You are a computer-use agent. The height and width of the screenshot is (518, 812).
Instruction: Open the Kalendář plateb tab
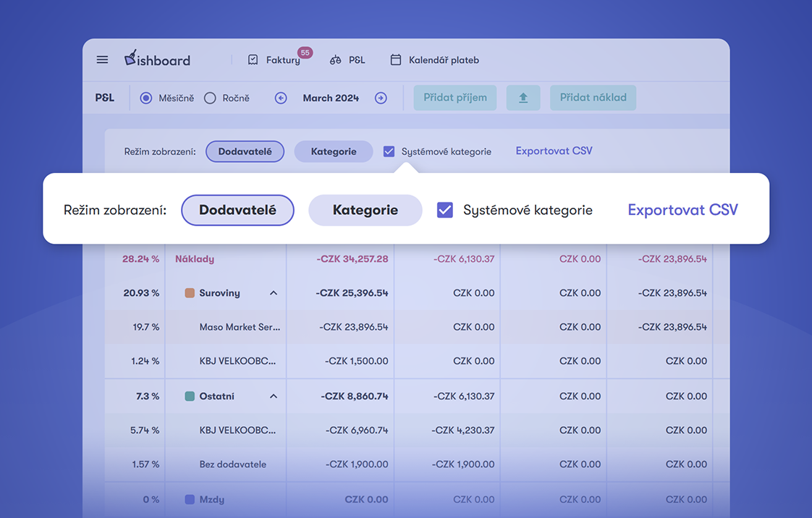click(x=443, y=60)
